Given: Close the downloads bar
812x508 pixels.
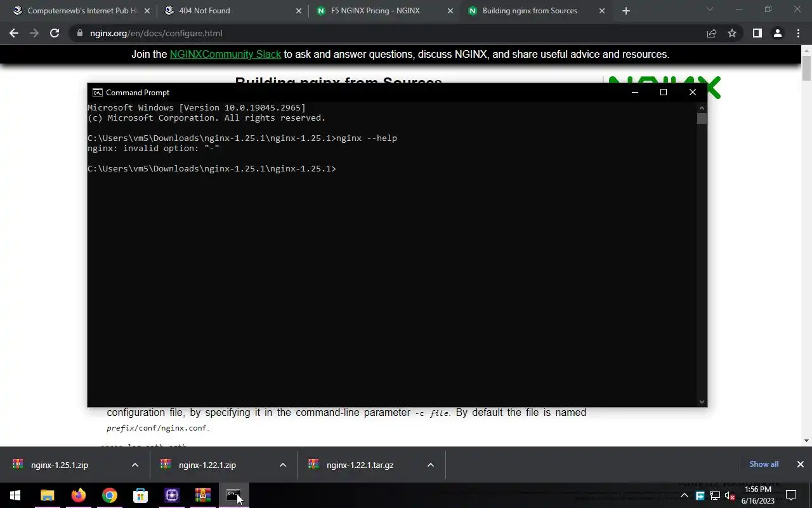Looking at the screenshot, I should (800, 464).
